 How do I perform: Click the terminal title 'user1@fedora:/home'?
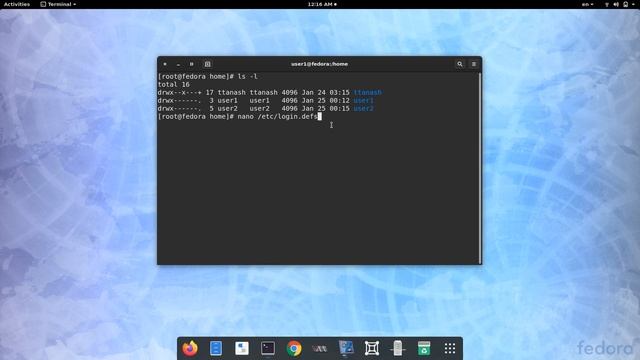319,64
